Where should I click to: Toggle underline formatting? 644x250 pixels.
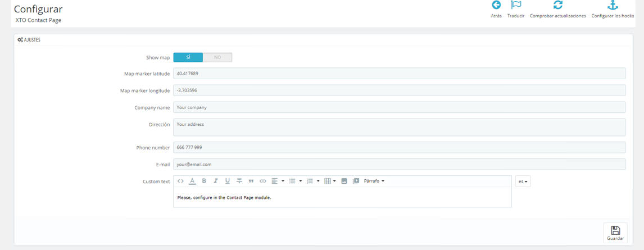pyautogui.click(x=228, y=181)
